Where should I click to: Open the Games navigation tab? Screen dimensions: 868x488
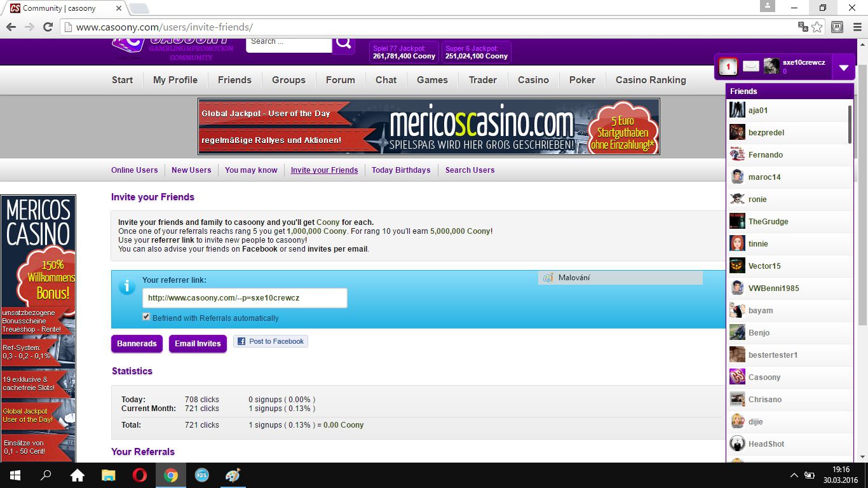[x=432, y=80]
